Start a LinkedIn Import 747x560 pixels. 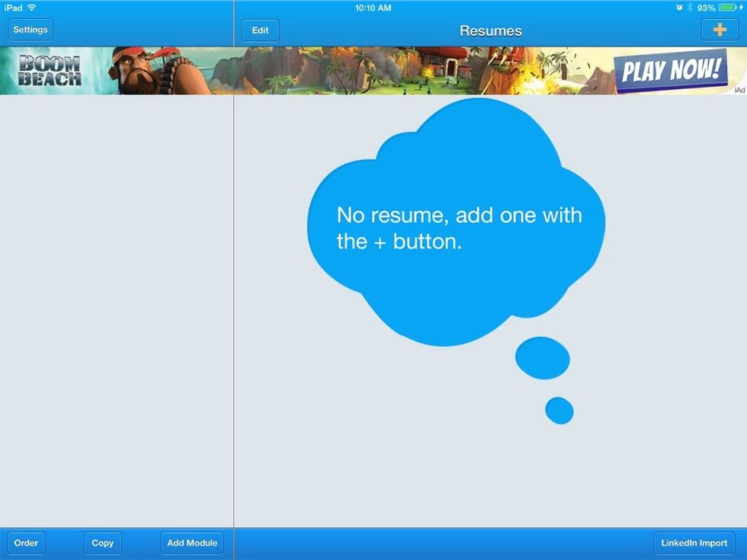click(x=694, y=543)
